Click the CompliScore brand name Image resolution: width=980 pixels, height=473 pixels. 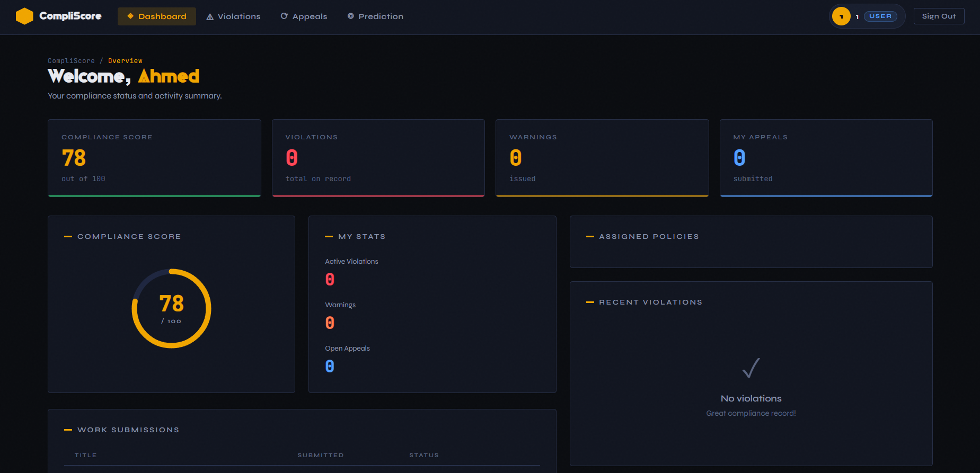click(x=70, y=16)
